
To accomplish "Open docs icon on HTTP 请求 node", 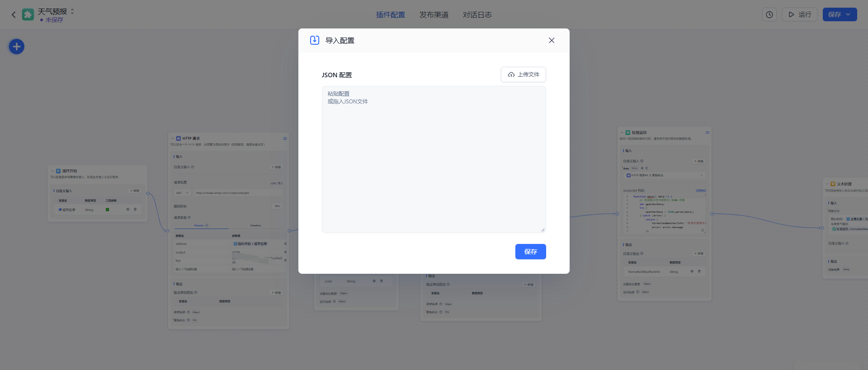I will click(x=285, y=139).
